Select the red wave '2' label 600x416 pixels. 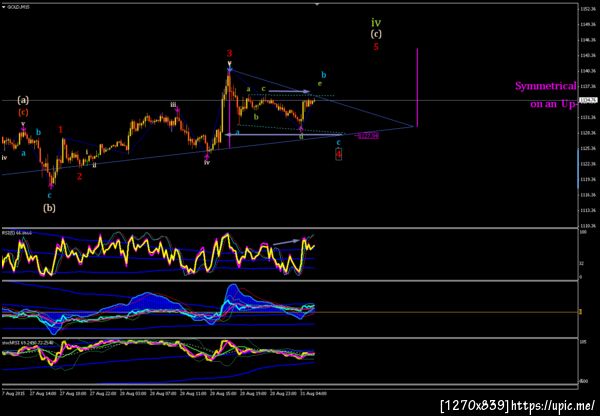(x=79, y=177)
